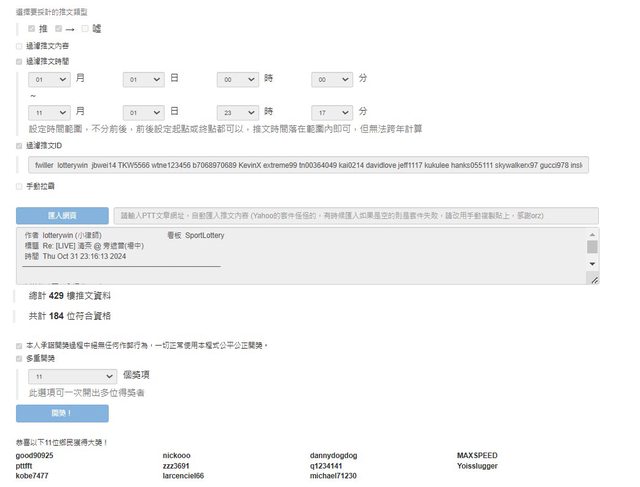The height and width of the screenshot is (487, 640).
Task: Click the PTT article URL input field
Action: [355, 216]
